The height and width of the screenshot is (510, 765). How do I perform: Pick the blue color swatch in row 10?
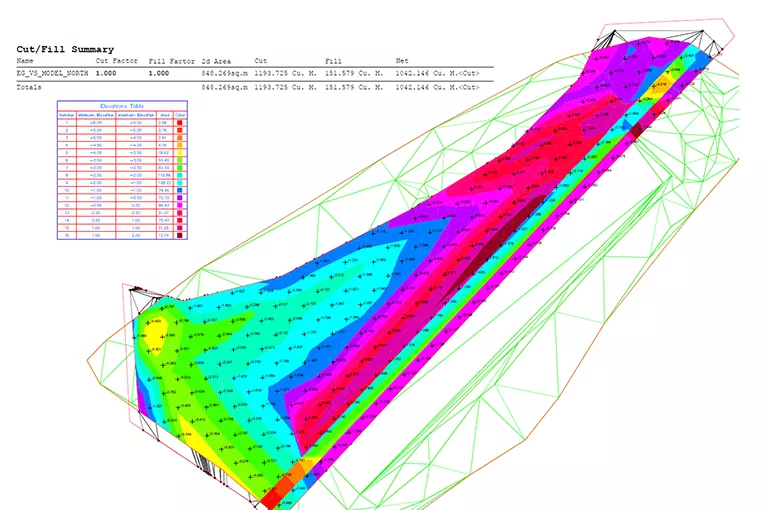180,192
